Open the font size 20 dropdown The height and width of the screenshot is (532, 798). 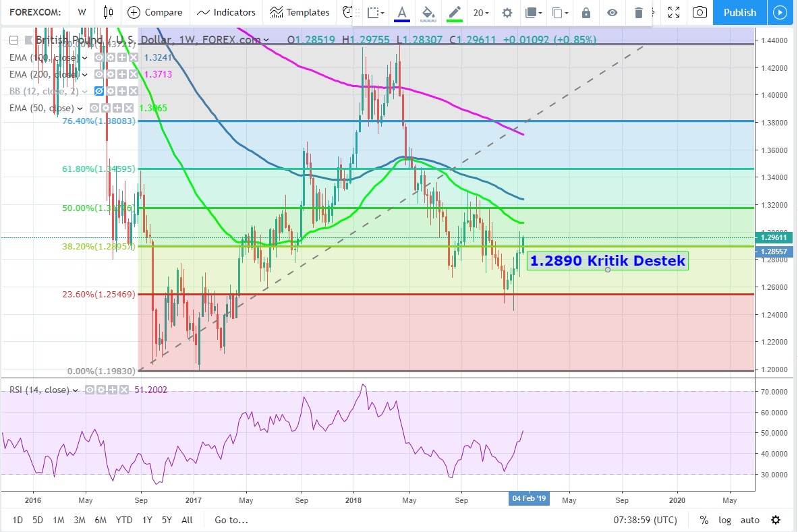pyautogui.click(x=481, y=13)
